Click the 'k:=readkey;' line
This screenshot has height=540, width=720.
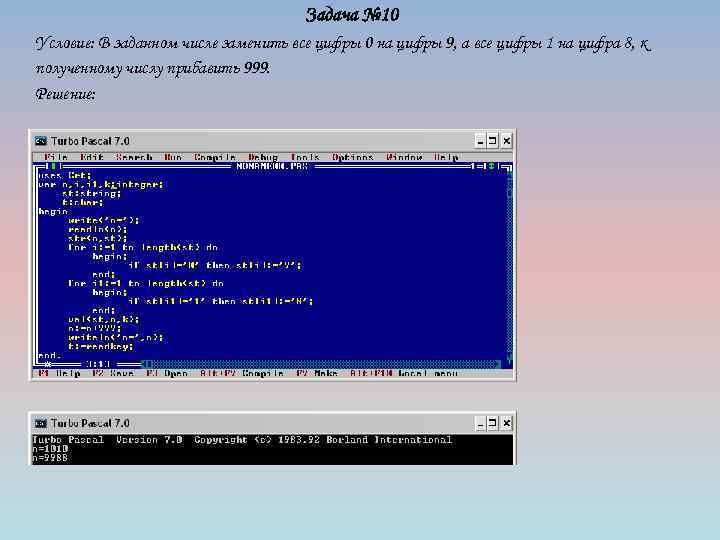pyautogui.click(x=101, y=346)
